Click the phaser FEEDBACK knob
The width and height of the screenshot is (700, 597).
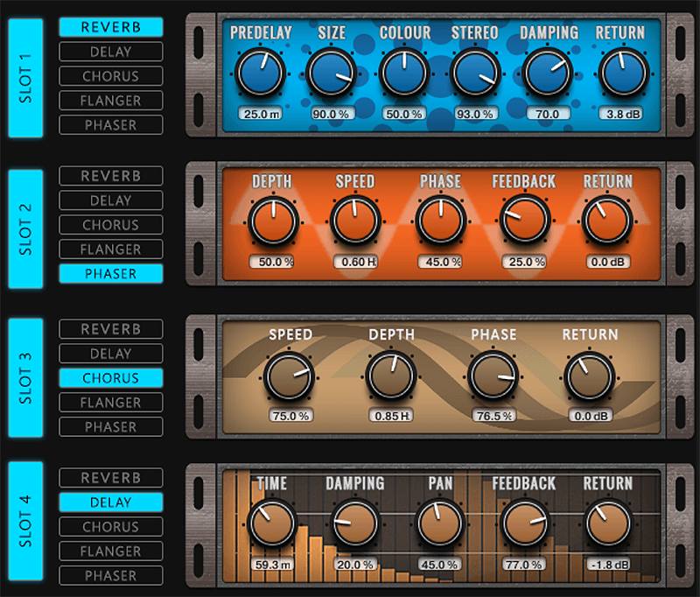click(524, 220)
